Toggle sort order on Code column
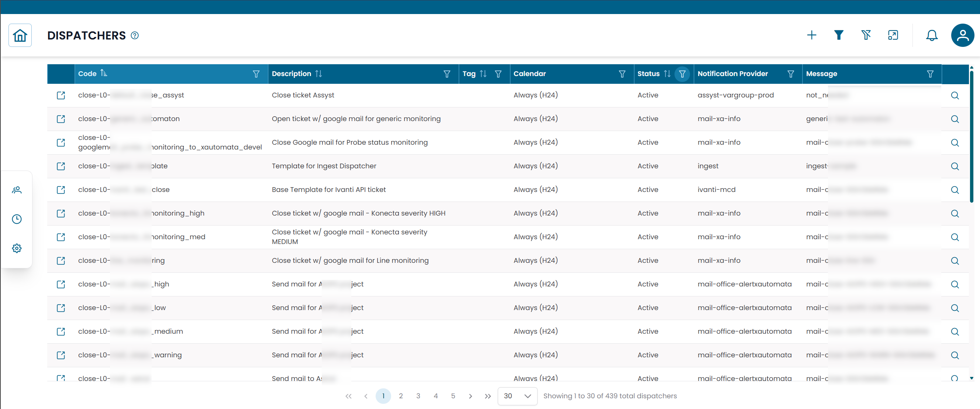This screenshot has height=409, width=980. pos(103,73)
